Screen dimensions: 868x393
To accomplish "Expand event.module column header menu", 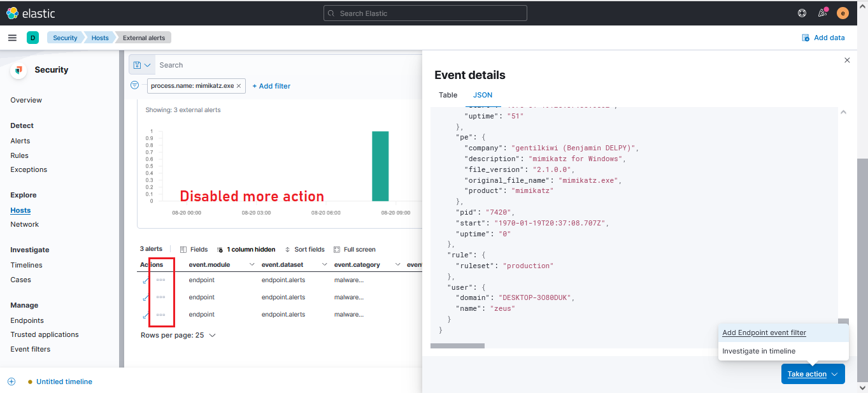I will pos(252,264).
